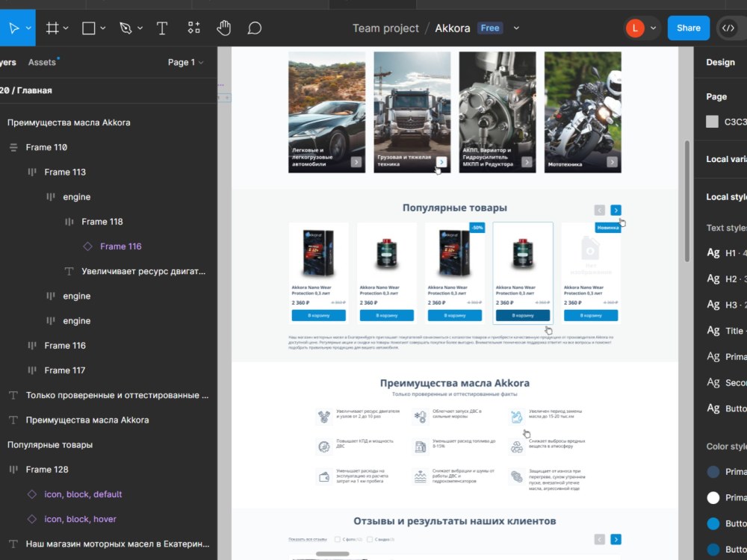Image resolution: width=747 pixels, height=560 pixels.
Task: Click the canvas vertical scrollbar
Action: tap(687, 201)
